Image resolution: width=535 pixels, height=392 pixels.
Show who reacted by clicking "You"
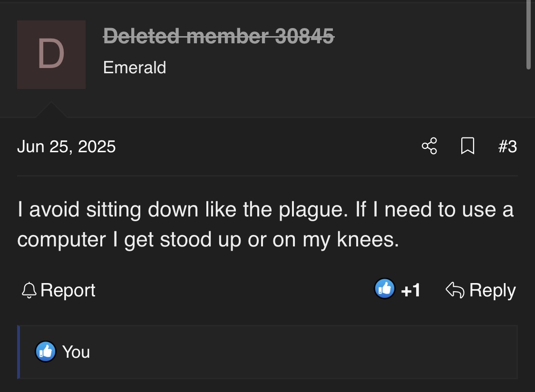click(76, 352)
